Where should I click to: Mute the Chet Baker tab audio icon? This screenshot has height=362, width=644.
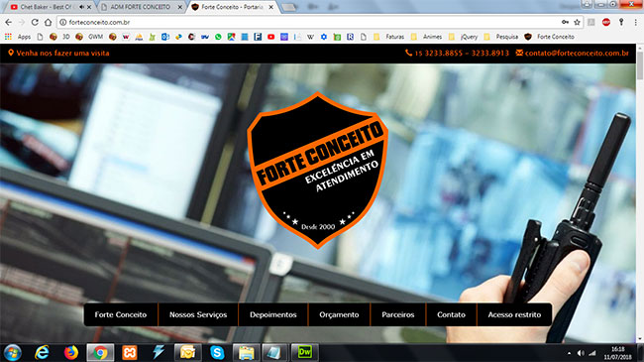pyautogui.click(x=81, y=7)
